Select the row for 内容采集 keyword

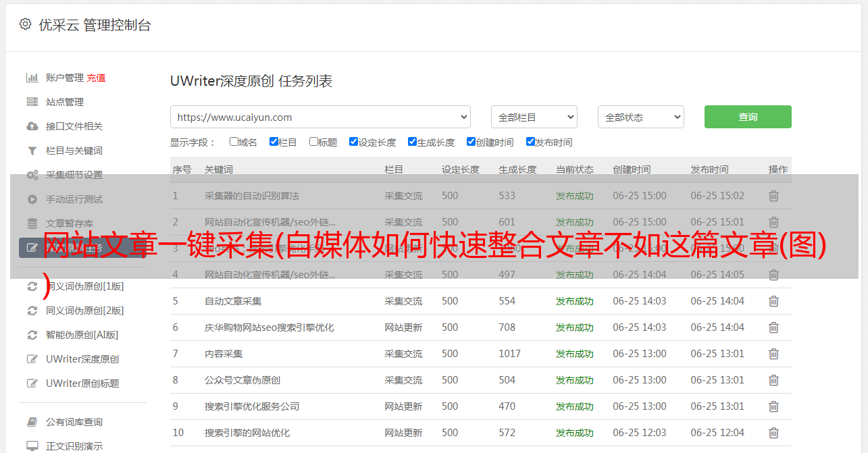tap(224, 354)
